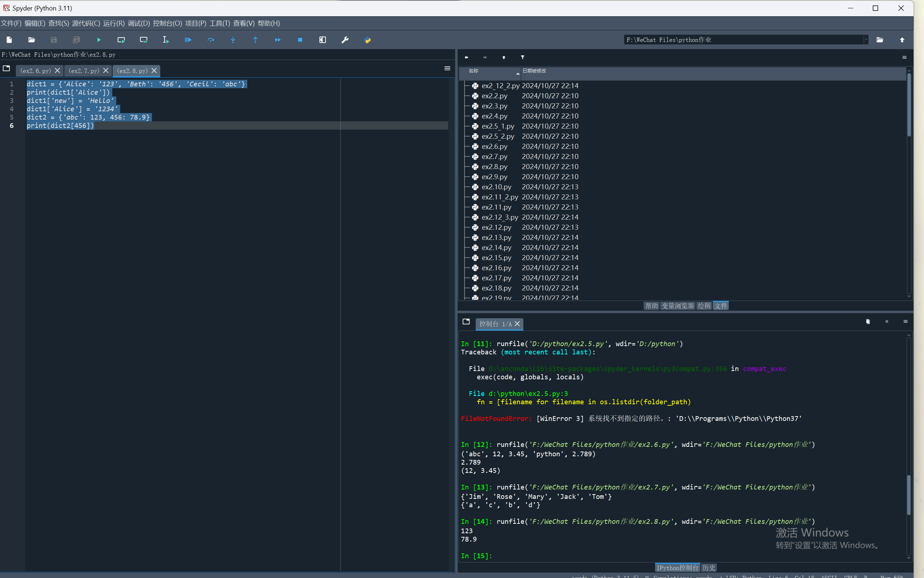
Task: Click the file explorer vertical scrollbar
Action: pyautogui.click(x=909, y=105)
